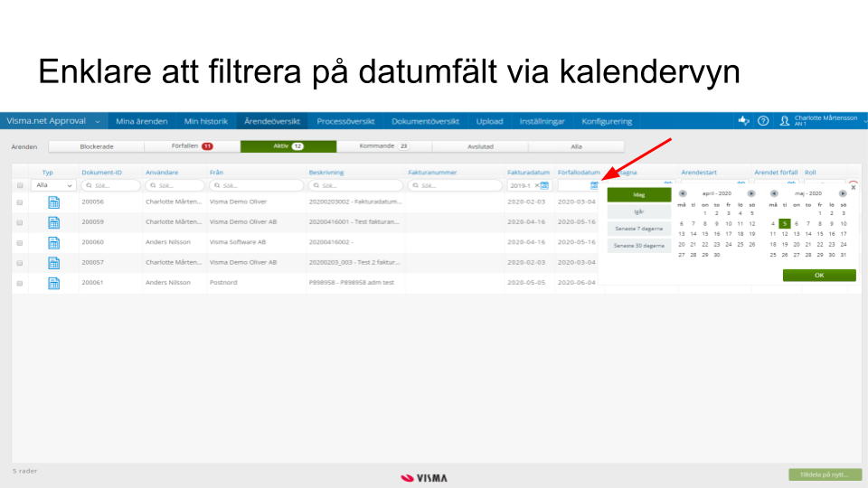Focus Användare search field
This screenshot has height=488, width=868.
tap(175, 185)
